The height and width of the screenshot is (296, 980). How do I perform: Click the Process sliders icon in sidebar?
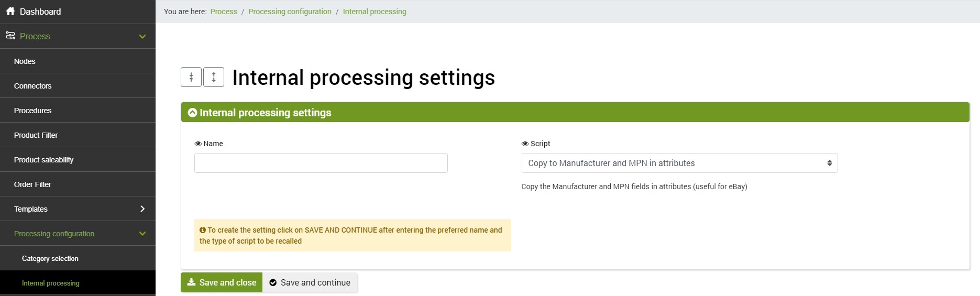click(10, 36)
